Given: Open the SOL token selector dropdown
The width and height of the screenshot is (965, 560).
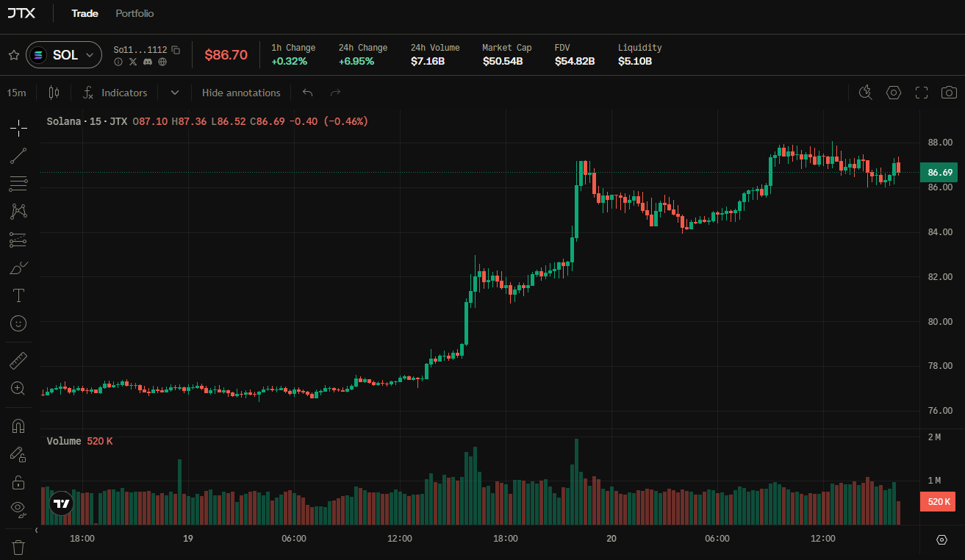Looking at the screenshot, I should click(x=64, y=55).
